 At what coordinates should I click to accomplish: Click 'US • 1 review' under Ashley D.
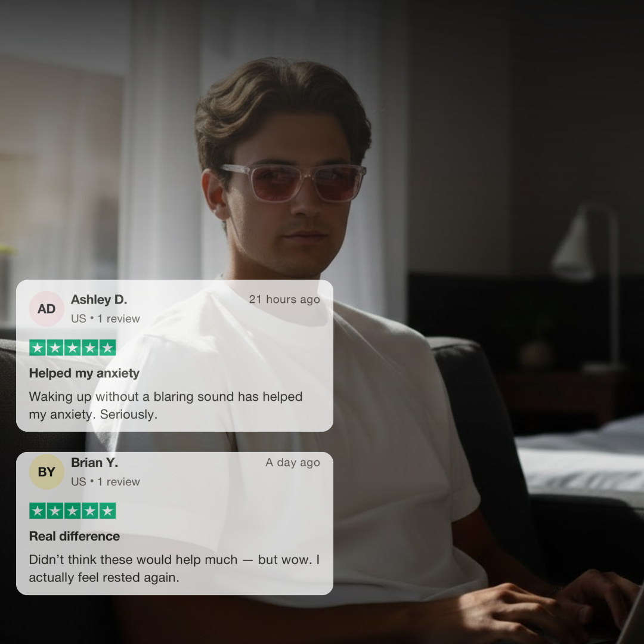pos(105,318)
